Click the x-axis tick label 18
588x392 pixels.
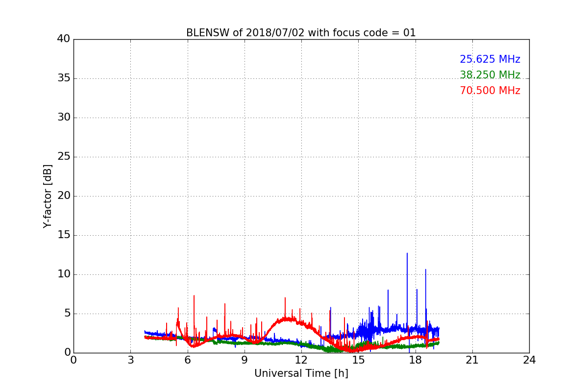coord(416,360)
